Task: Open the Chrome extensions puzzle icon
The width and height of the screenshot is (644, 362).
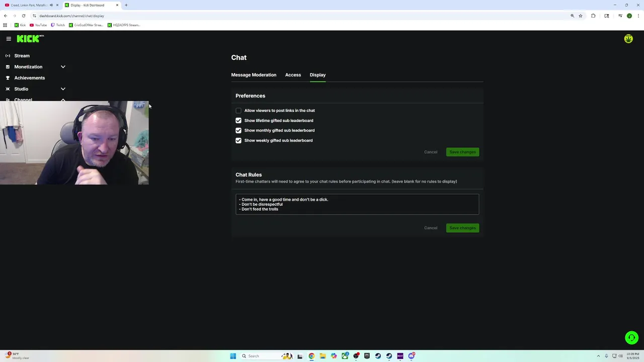Action: tap(593, 16)
